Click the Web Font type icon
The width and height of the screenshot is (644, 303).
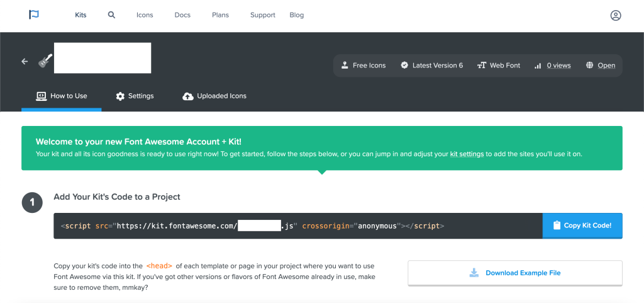point(481,66)
